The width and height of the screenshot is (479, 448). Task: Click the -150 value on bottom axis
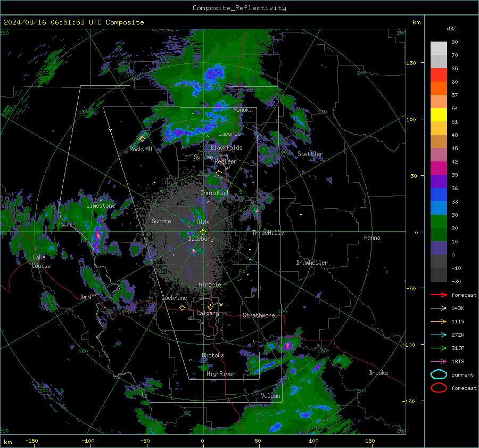coord(31,441)
